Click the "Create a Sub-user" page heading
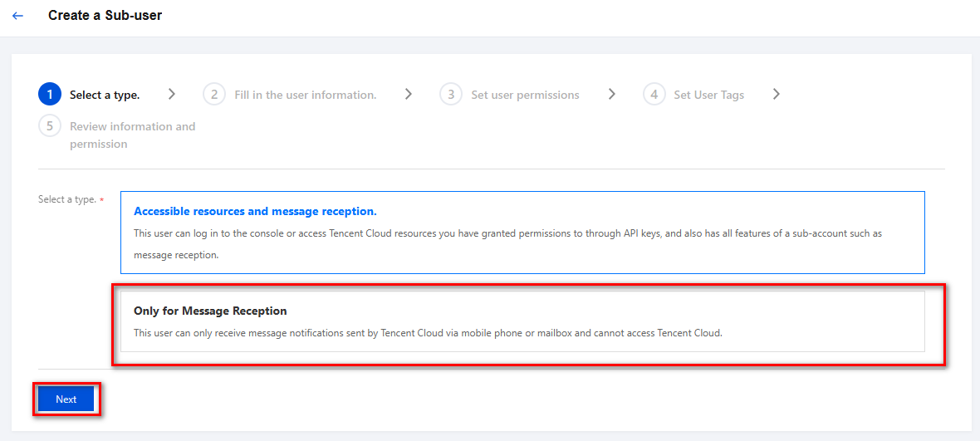This screenshot has height=441, width=980. [105, 16]
